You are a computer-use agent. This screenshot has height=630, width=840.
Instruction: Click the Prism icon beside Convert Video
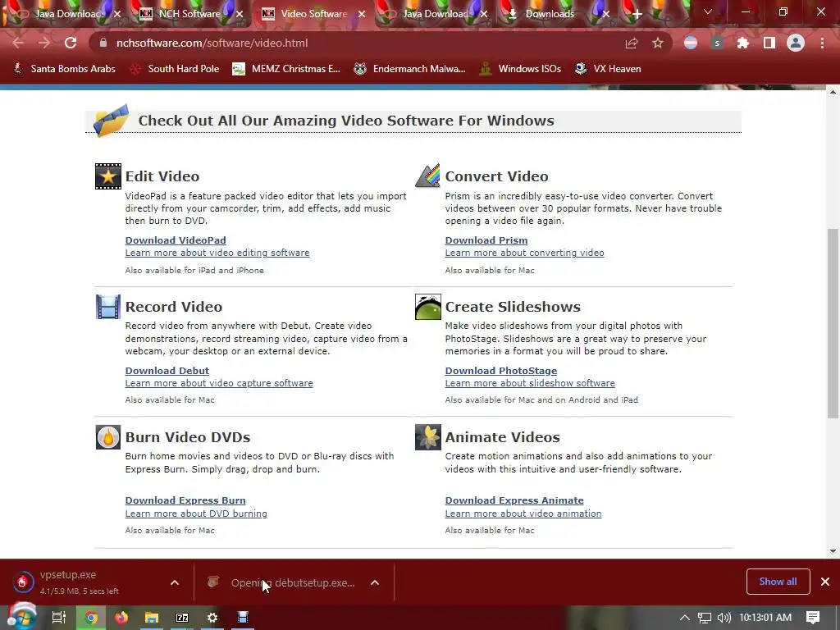(x=427, y=176)
